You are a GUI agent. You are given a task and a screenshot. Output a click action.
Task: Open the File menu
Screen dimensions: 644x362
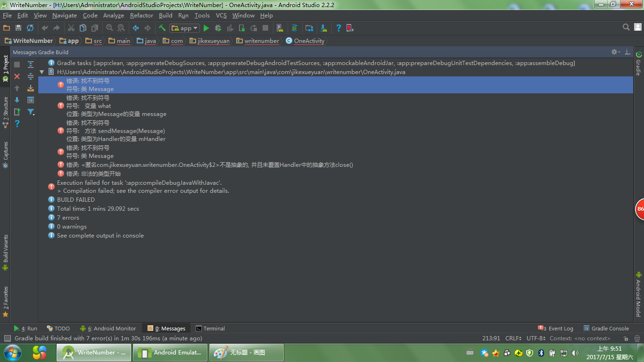click(7, 16)
